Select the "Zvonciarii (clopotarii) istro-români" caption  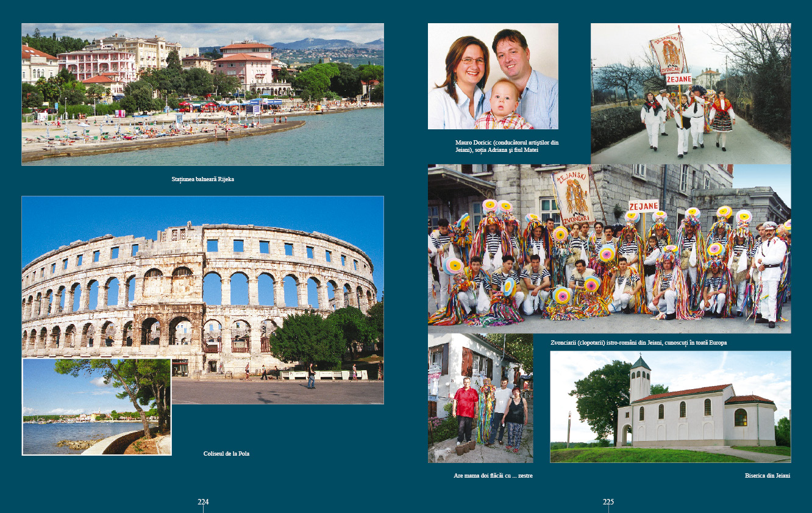(x=638, y=343)
